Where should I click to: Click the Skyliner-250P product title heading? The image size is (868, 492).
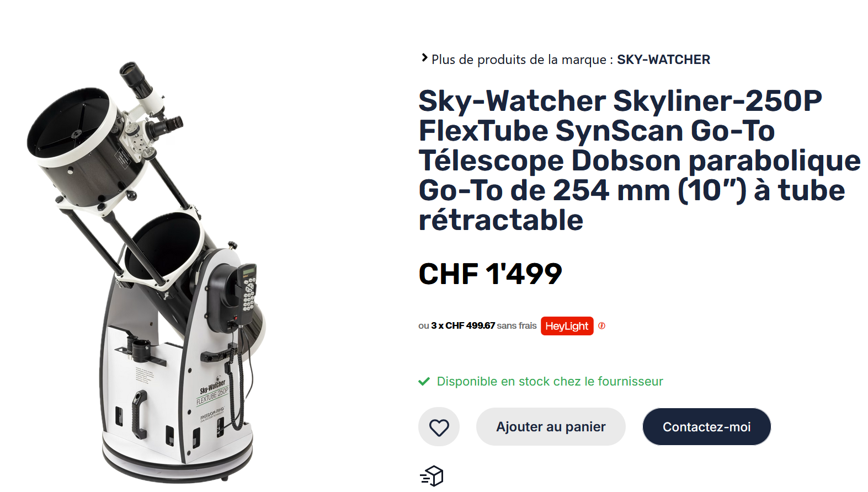coord(639,161)
